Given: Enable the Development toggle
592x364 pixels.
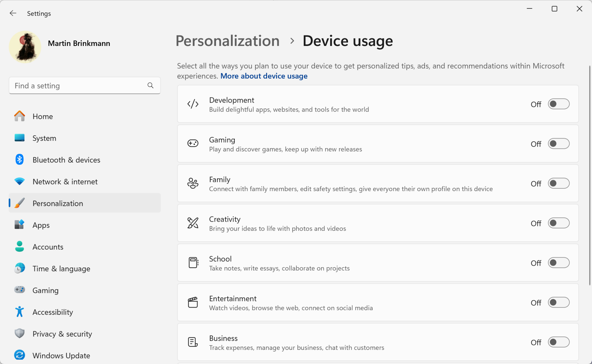Looking at the screenshot, I should [558, 104].
